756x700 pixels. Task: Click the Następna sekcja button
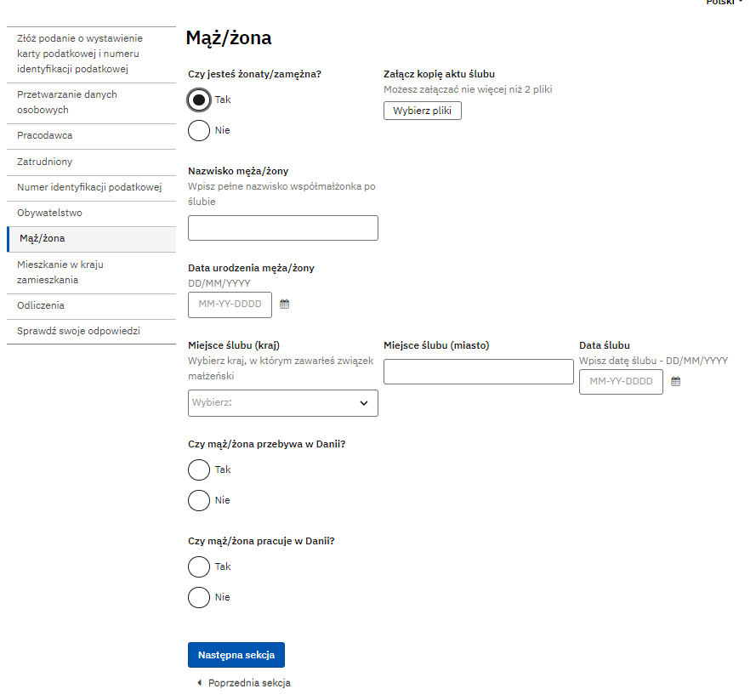click(236, 655)
